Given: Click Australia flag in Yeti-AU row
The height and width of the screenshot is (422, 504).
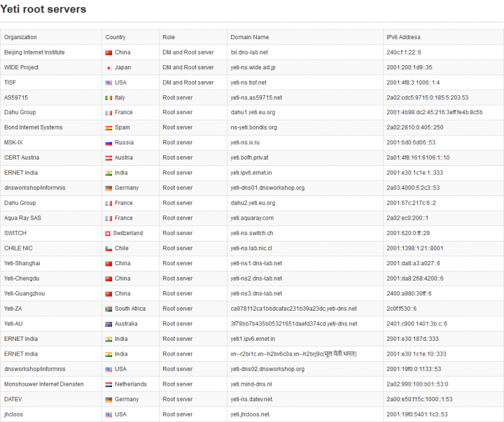Looking at the screenshot, I should (108, 324).
